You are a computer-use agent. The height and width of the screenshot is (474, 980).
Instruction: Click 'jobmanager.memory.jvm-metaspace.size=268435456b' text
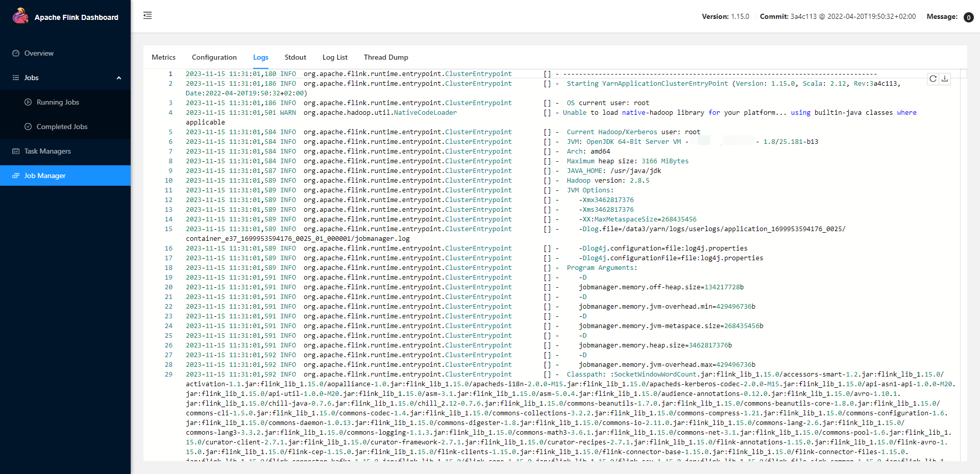click(x=671, y=326)
